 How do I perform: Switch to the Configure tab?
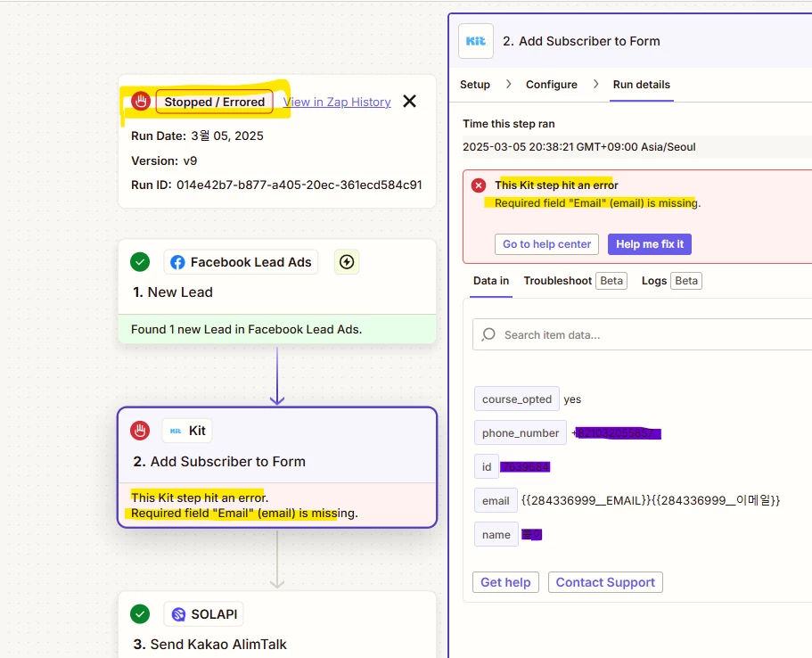click(552, 85)
